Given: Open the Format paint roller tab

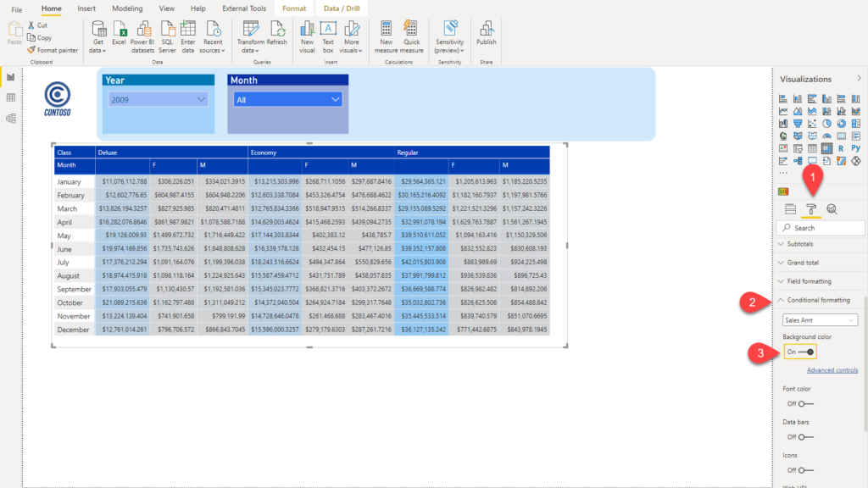Looking at the screenshot, I should point(811,209).
